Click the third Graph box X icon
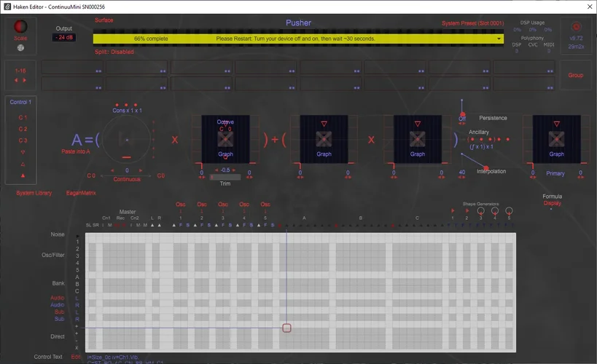The image size is (597, 364). point(418,139)
